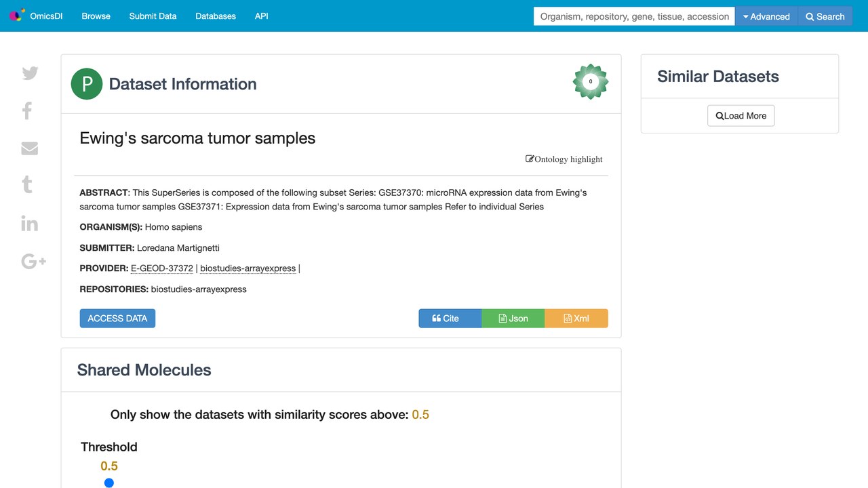Load more similar datasets
This screenshot has width=868, height=488.
click(x=741, y=116)
